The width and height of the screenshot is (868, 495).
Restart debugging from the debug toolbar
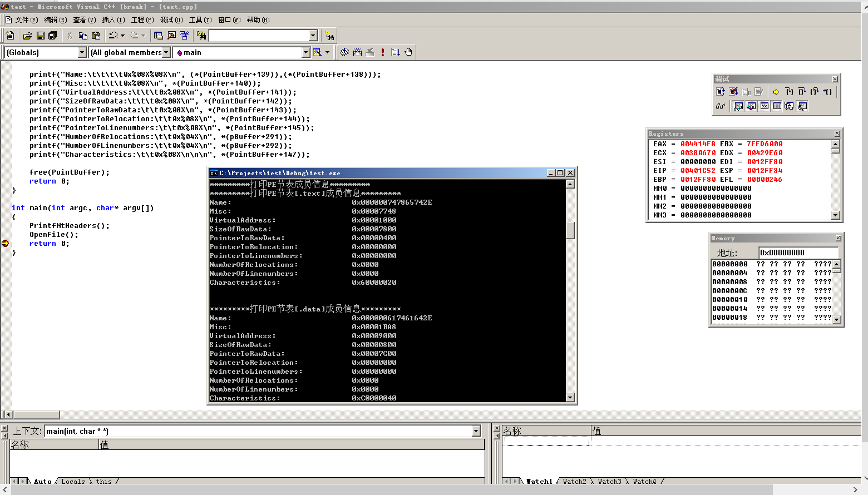(721, 92)
